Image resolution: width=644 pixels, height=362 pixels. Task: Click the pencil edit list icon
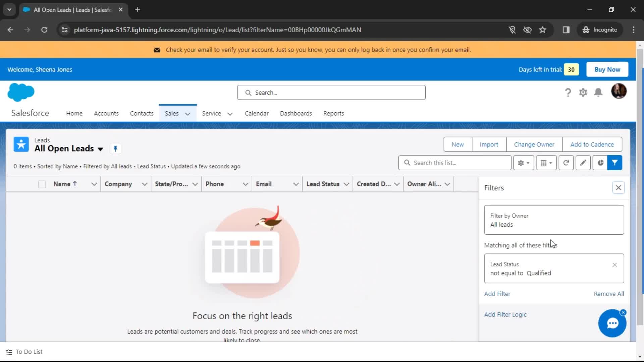tap(583, 163)
